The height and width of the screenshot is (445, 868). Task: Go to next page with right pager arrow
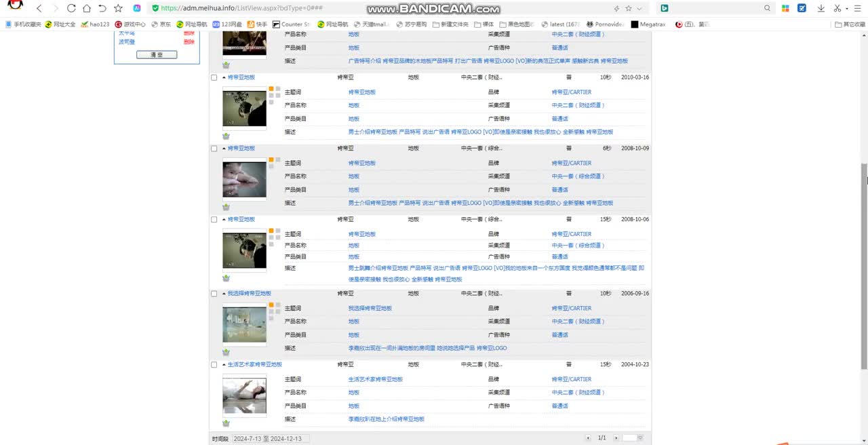click(x=616, y=438)
